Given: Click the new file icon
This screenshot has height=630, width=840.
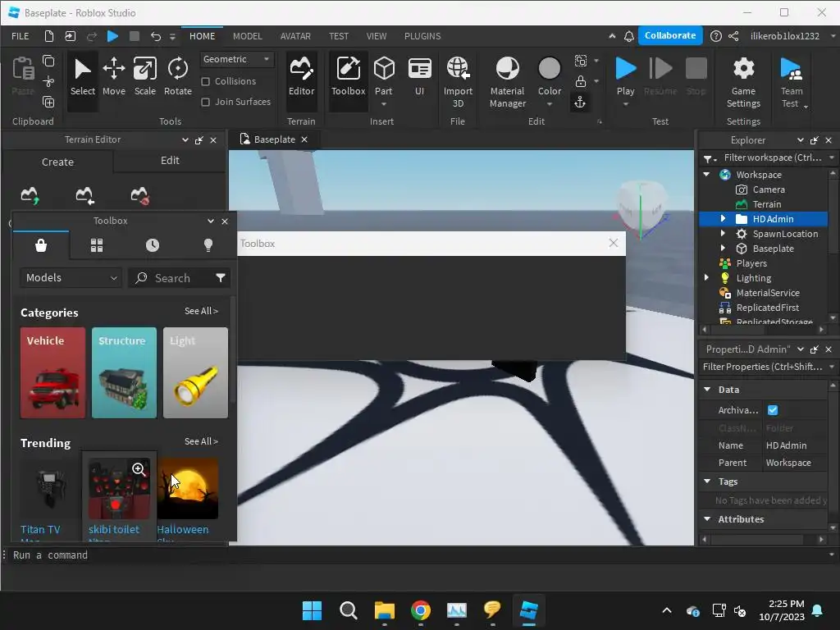Looking at the screenshot, I should click(48, 36).
